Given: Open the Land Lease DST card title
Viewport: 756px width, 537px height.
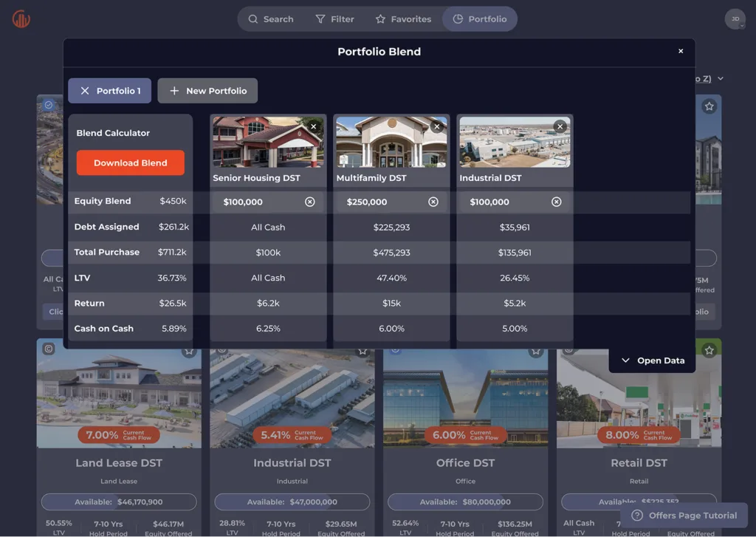Looking at the screenshot, I should (x=119, y=462).
